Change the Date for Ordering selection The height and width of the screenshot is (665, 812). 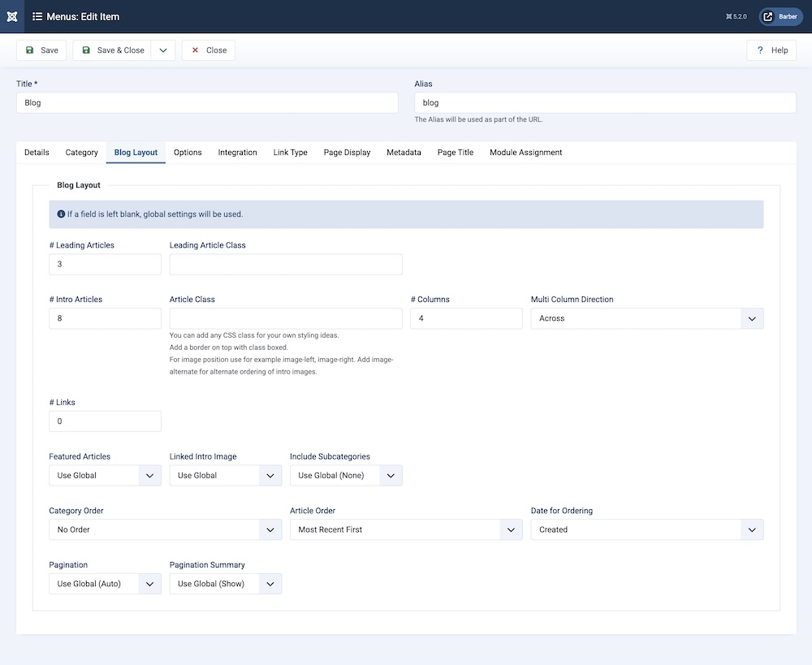click(647, 529)
